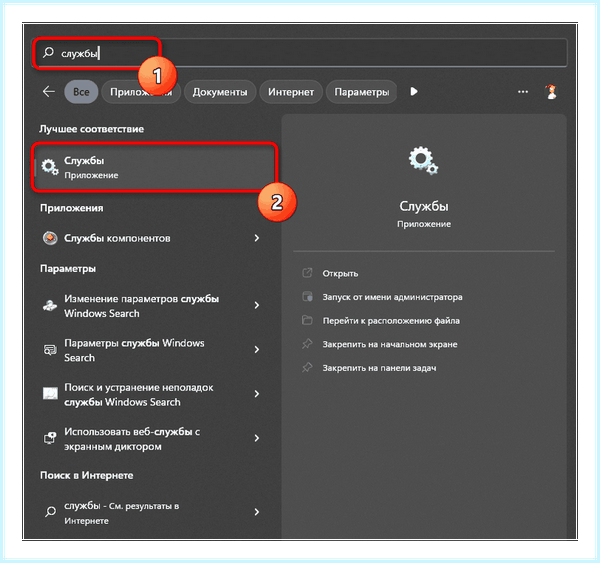Click the Открыть icon

[x=307, y=273]
